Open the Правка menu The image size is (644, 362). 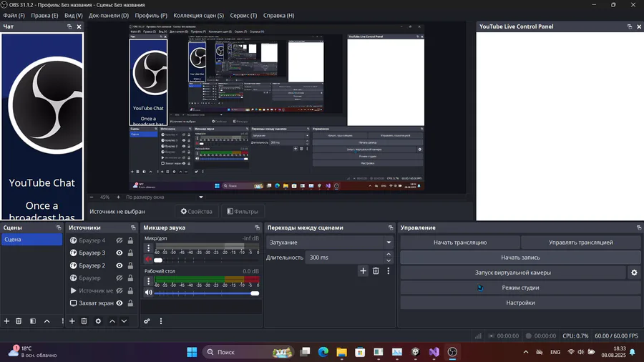pyautogui.click(x=44, y=15)
